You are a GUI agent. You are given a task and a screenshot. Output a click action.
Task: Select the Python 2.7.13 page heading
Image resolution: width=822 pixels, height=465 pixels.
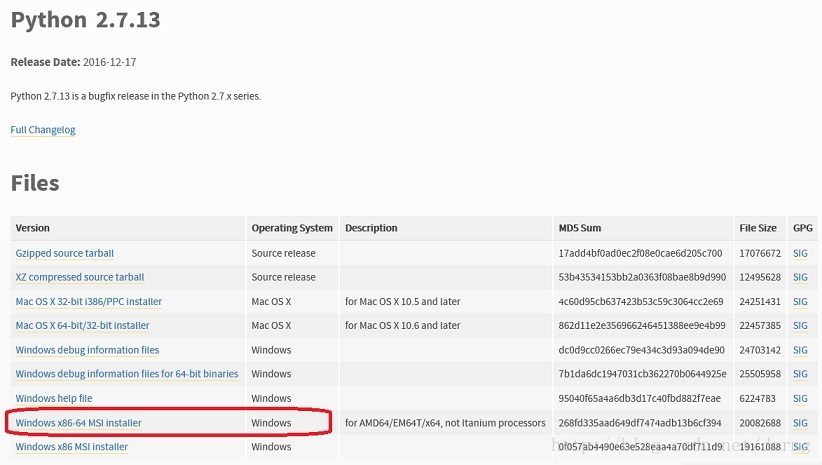[x=85, y=20]
